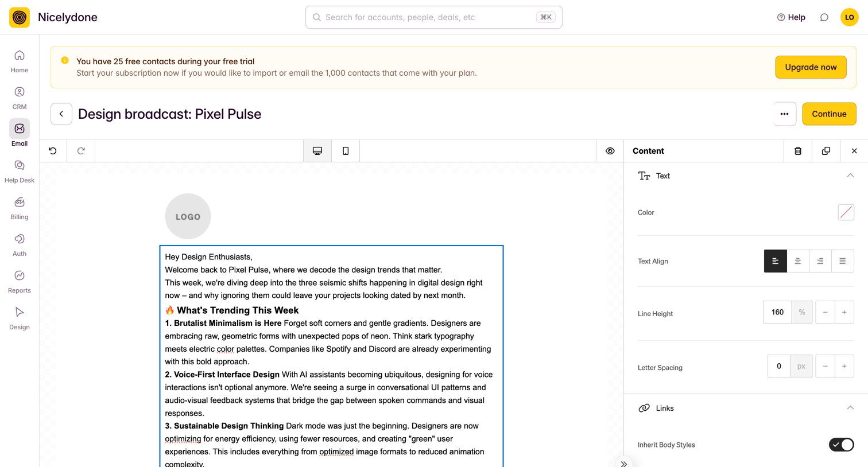868x467 pixels.
Task: Open the text Color swatch
Action: [846, 212]
